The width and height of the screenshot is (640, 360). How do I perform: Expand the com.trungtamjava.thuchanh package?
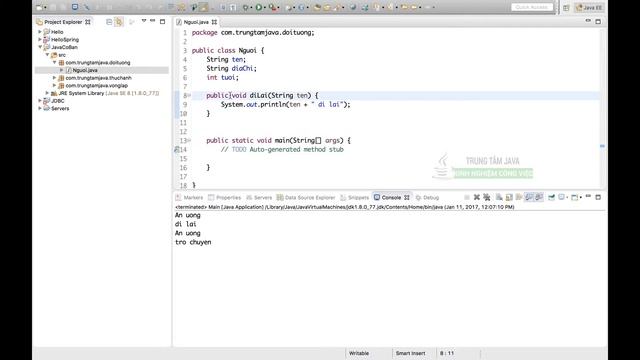(x=55, y=78)
